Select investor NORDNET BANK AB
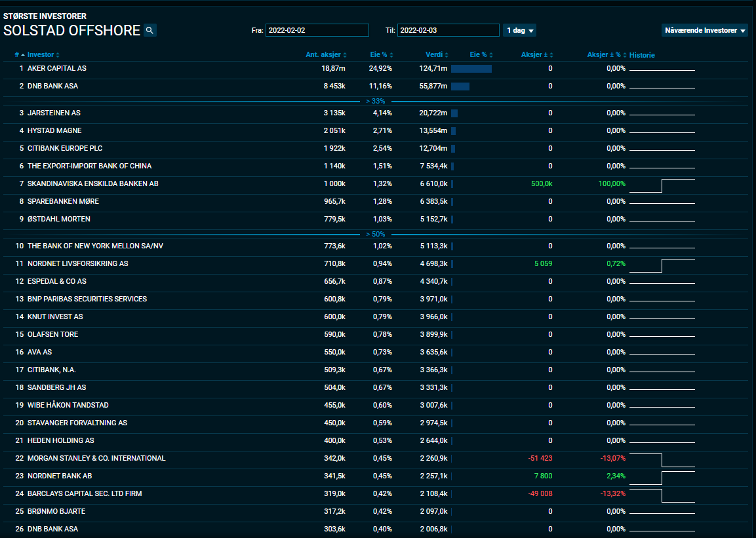This screenshot has height=538, width=756. [60, 476]
